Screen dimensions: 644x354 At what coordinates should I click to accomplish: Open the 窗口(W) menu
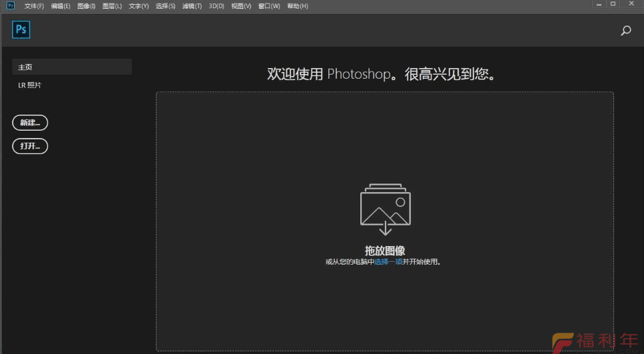pyautogui.click(x=269, y=6)
